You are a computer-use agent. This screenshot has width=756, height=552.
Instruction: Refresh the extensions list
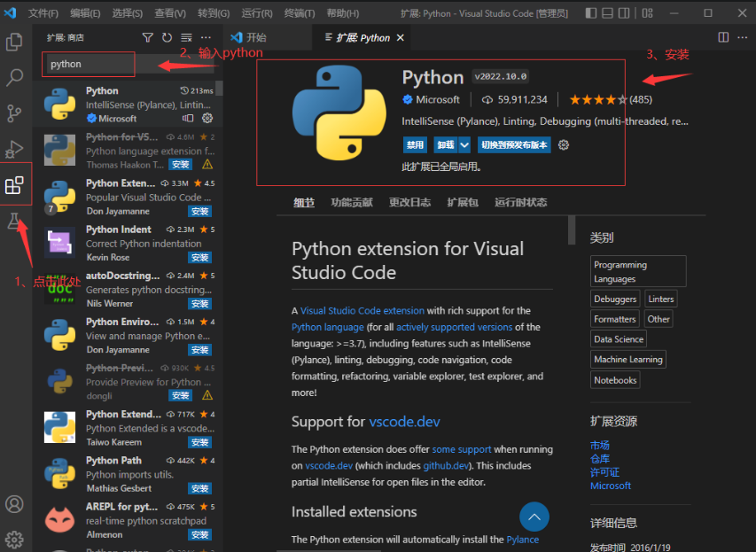point(168,37)
